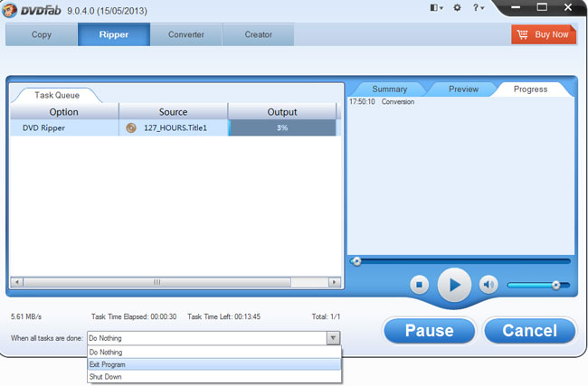Click the 'Task Time Elapsed: 00:00:30' text
The height and width of the screenshot is (386, 588).
[134, 316]
